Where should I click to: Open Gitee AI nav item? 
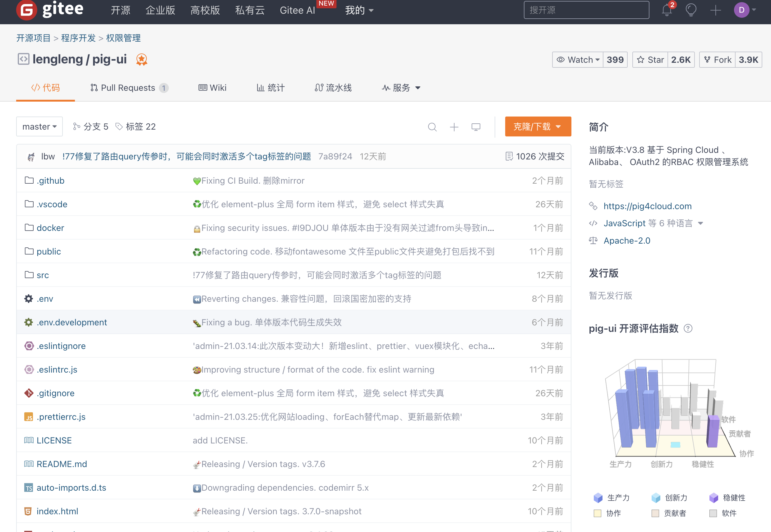coord(297,10)
